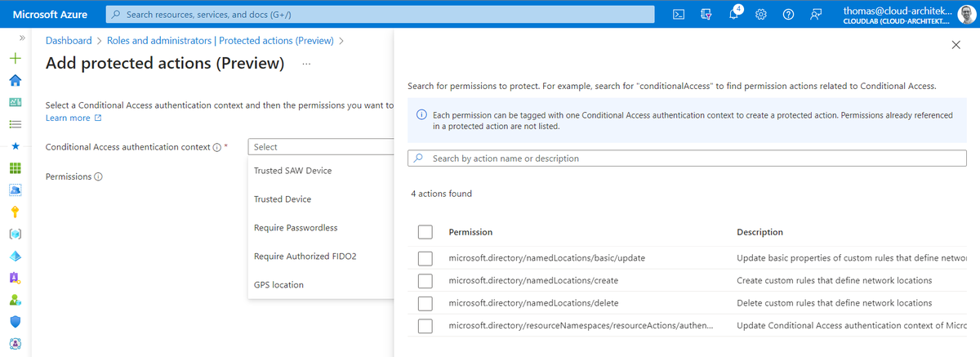The width and height of the screenshot is (980, 357).
Task: Open notifications bell with 4 alerts
Action: tap(734, 14)
